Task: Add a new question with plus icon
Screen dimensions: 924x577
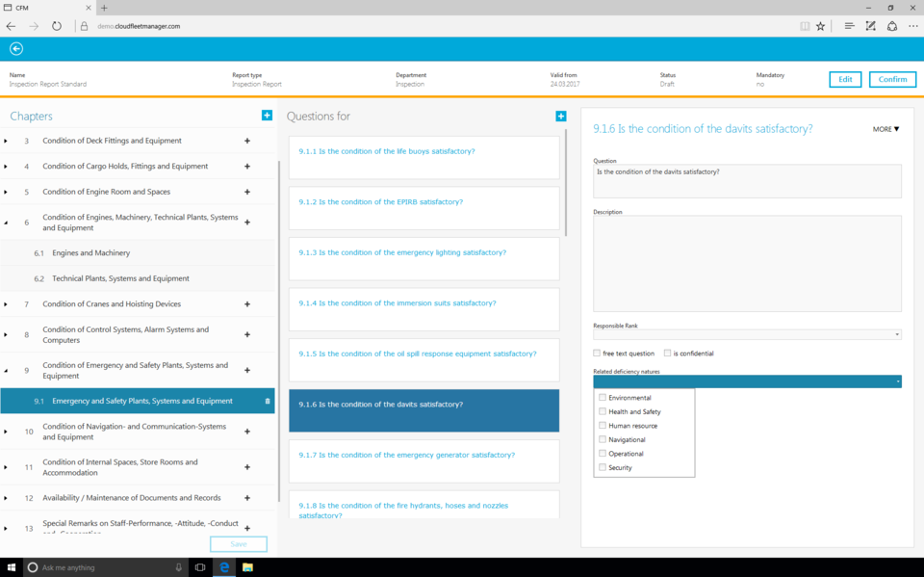Action: click(560, 116)
